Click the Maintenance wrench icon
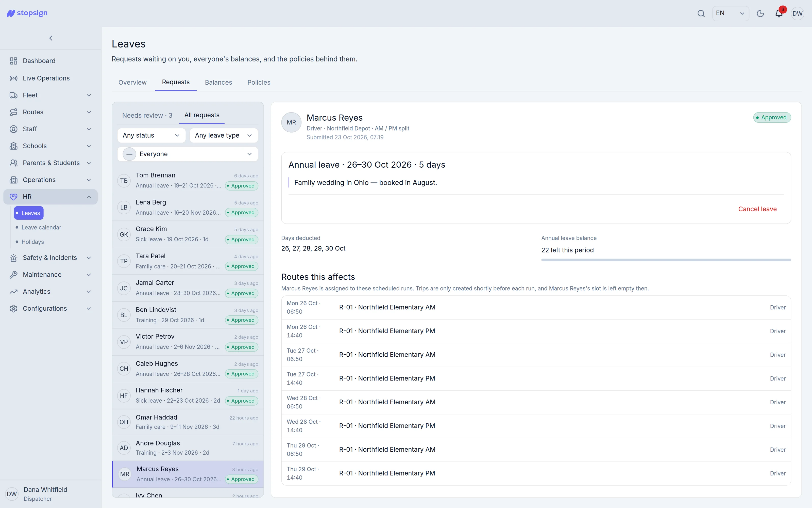This screenshot has height=508, width=812. [x=13, y=275]
